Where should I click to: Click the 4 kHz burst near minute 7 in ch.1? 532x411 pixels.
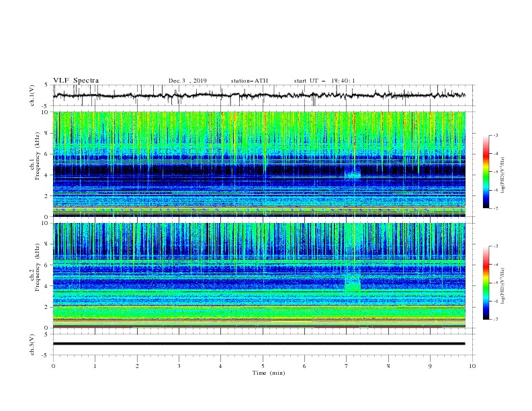point(353,173)
